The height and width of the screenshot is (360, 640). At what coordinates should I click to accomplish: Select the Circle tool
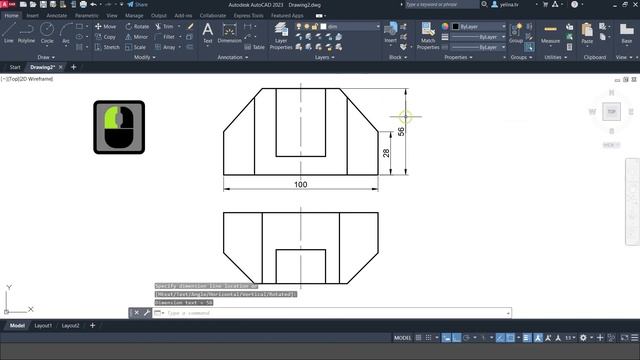(47, 33)
